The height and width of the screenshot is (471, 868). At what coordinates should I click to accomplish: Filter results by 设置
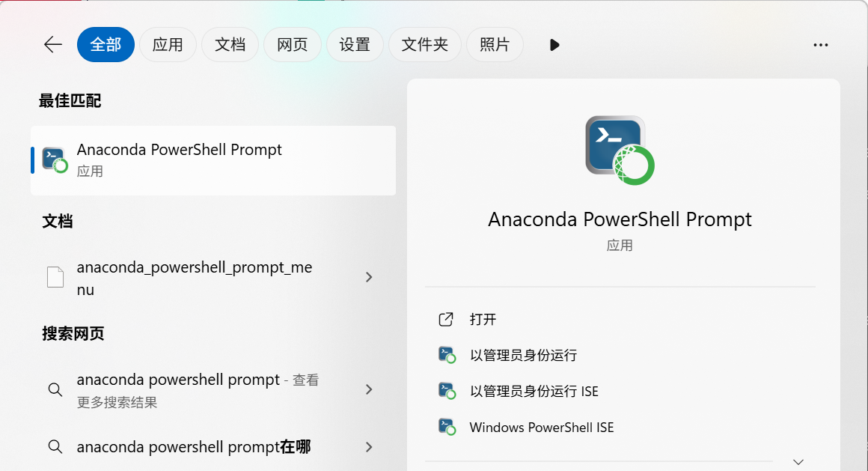click(355, 45)
